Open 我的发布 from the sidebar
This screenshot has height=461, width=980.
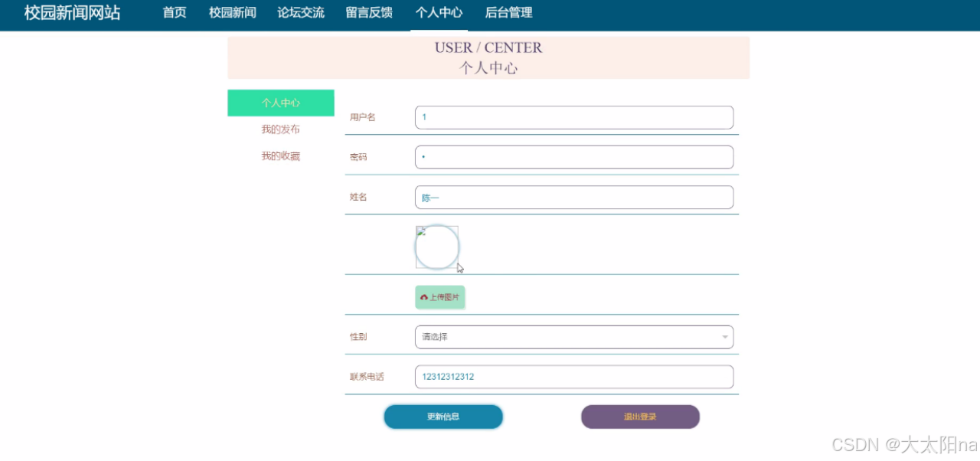(280, 129)
